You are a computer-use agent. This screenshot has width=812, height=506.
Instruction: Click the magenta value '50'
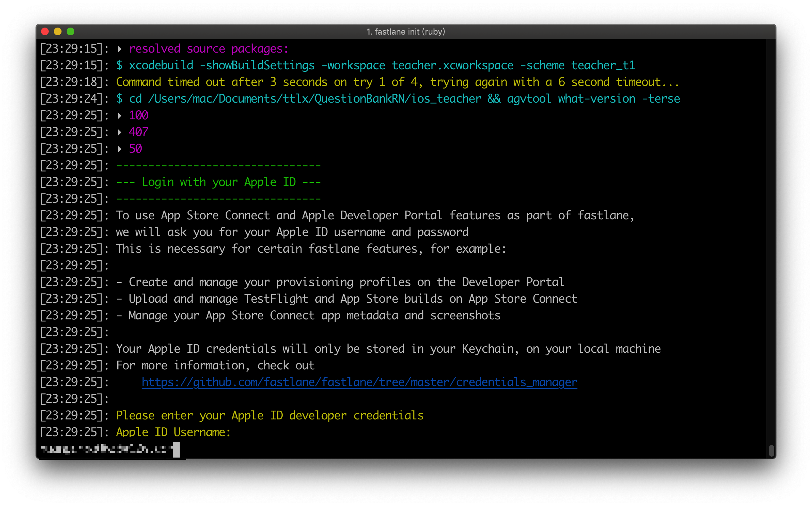tap(136, 149)
